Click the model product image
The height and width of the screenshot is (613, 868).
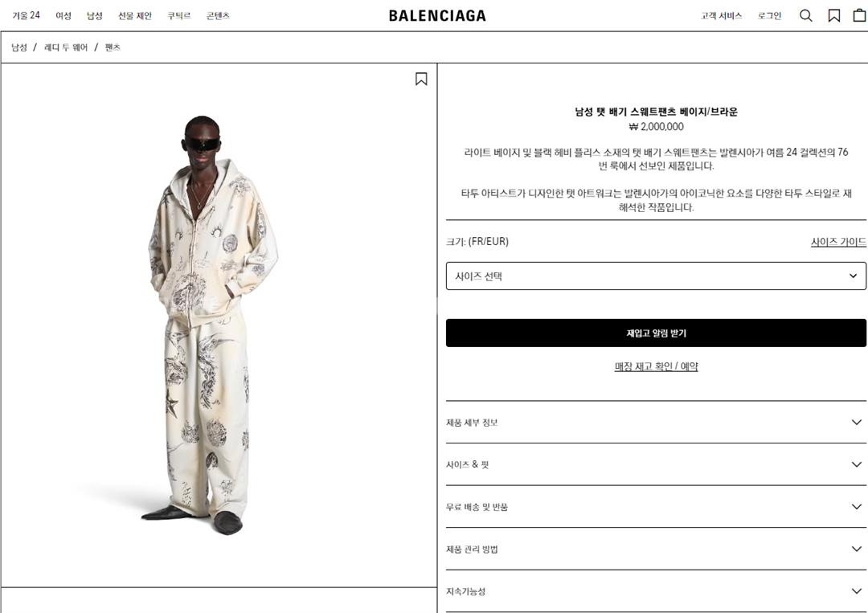[211, 325]
